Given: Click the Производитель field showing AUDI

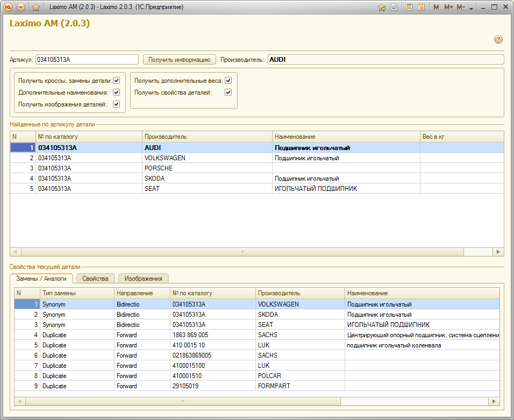Looking at the screenshot, I should 386,59.
